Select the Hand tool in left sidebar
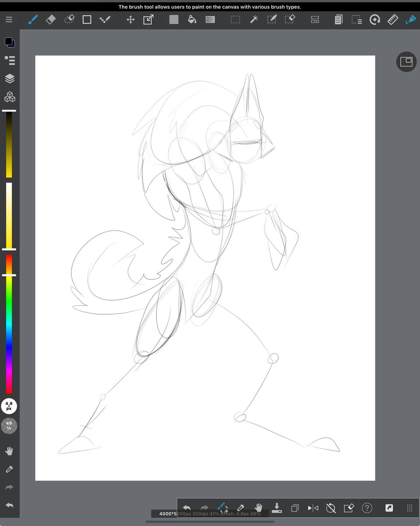Image resolution: width=420 pixels, height=526 pixels. (x=9, y=451)
